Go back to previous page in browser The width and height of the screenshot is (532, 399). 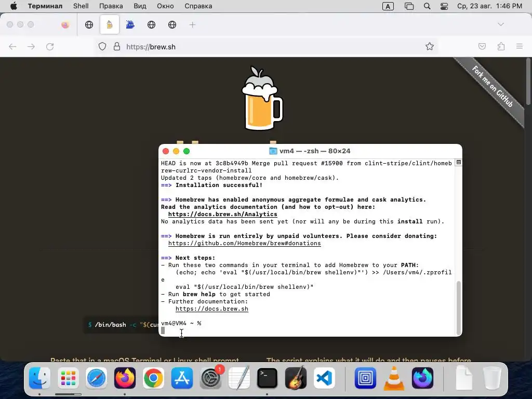(12, 46)
